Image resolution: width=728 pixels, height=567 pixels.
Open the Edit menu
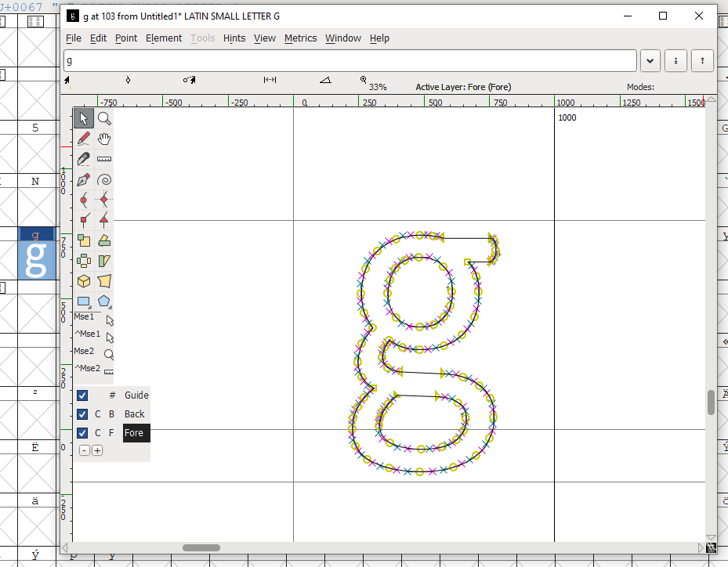(x=98, y=38)
